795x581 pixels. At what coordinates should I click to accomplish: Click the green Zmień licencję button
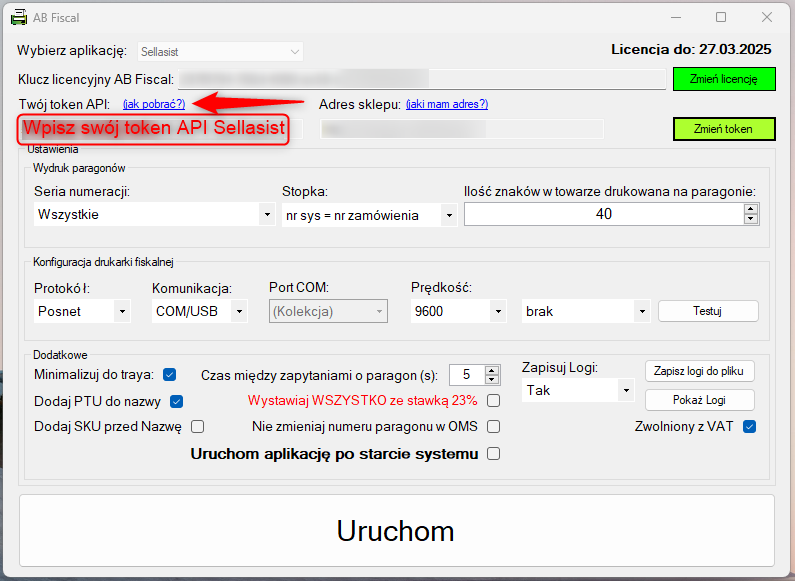[x=723, y=79]
